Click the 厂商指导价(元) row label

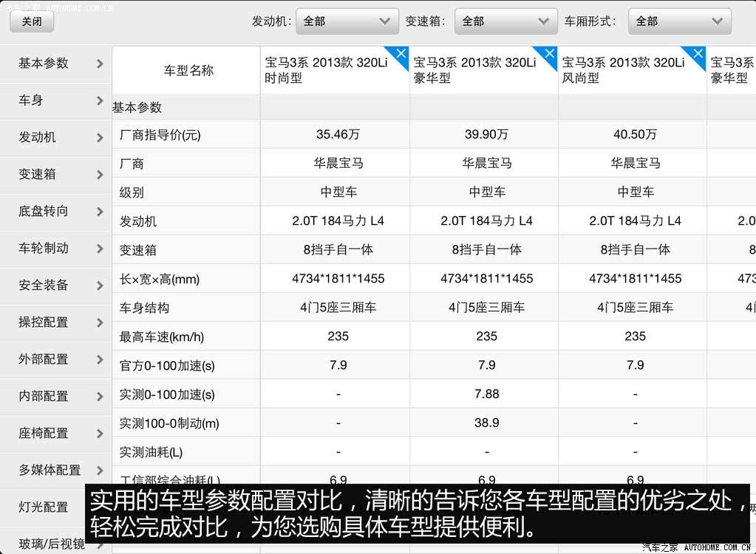160,135
